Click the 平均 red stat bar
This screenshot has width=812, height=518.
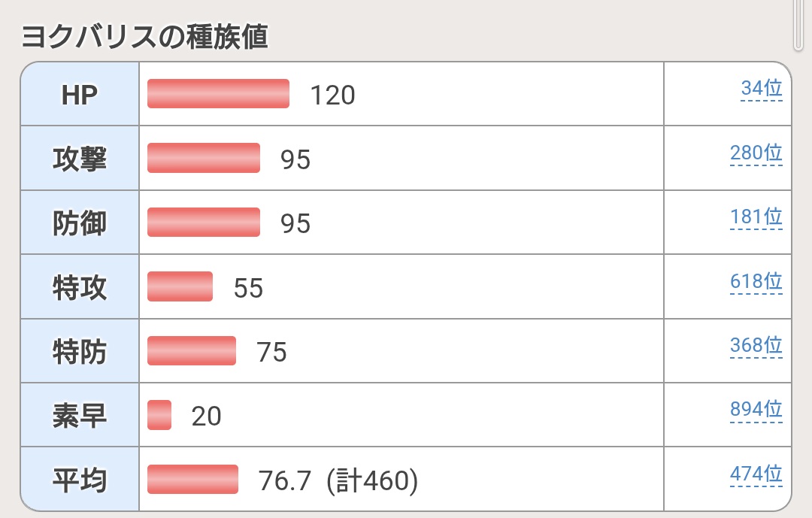[x=192, y=480]
